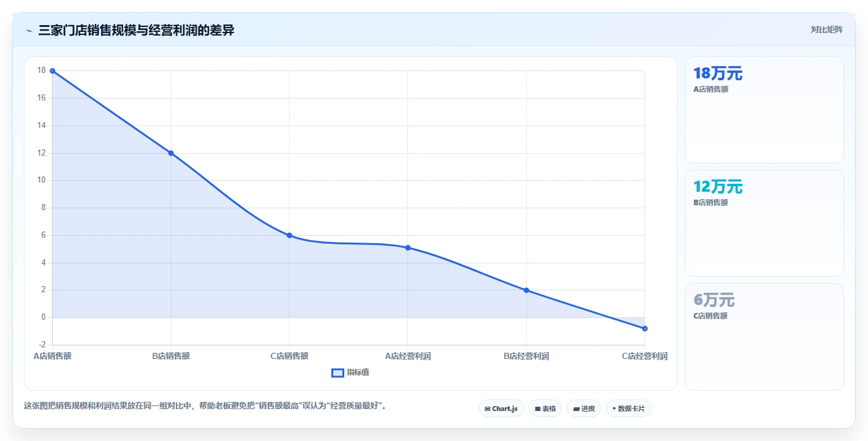The image size is (868, 441).
Task: Click the 表格 tag
Action: [x=545, y=409]
